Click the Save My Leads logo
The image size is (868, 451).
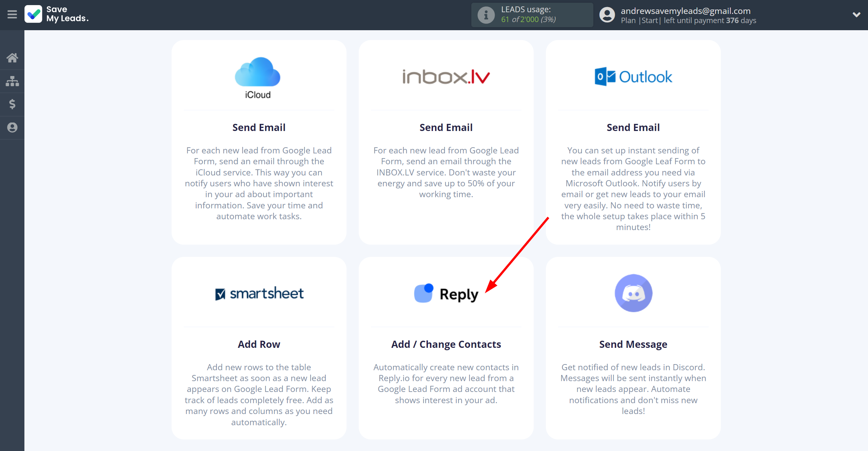(57, 14)
